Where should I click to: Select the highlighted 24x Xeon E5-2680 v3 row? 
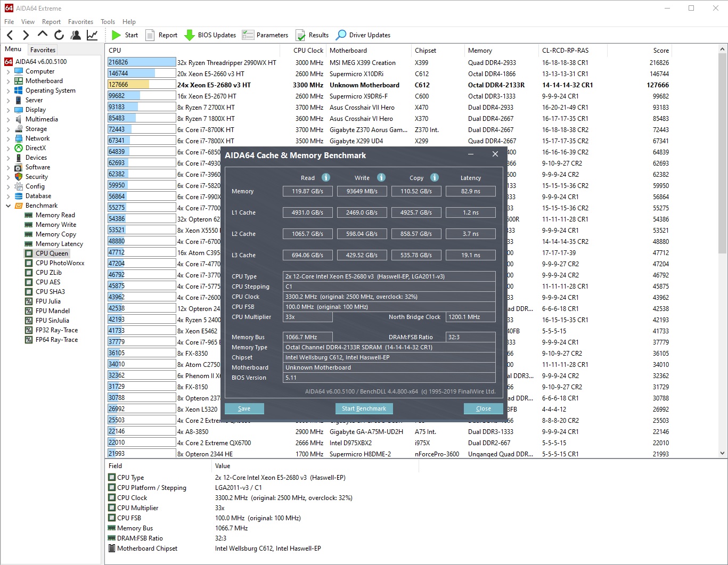(x=389, y=85)
